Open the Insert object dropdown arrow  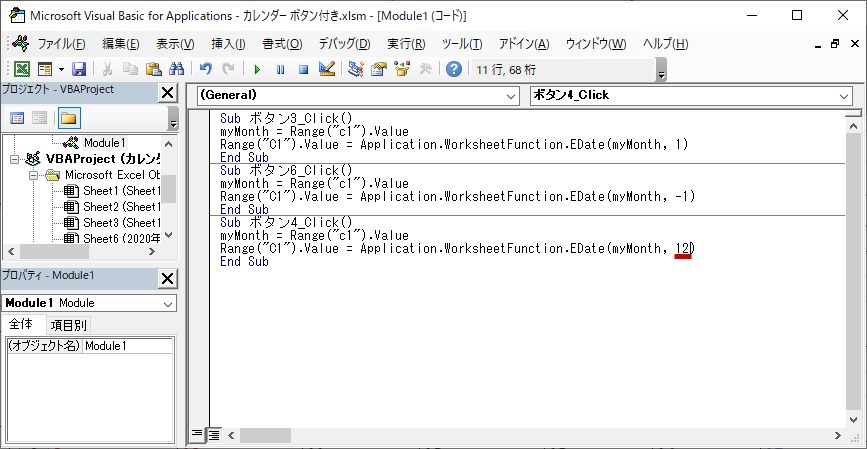tap(61, 69)
